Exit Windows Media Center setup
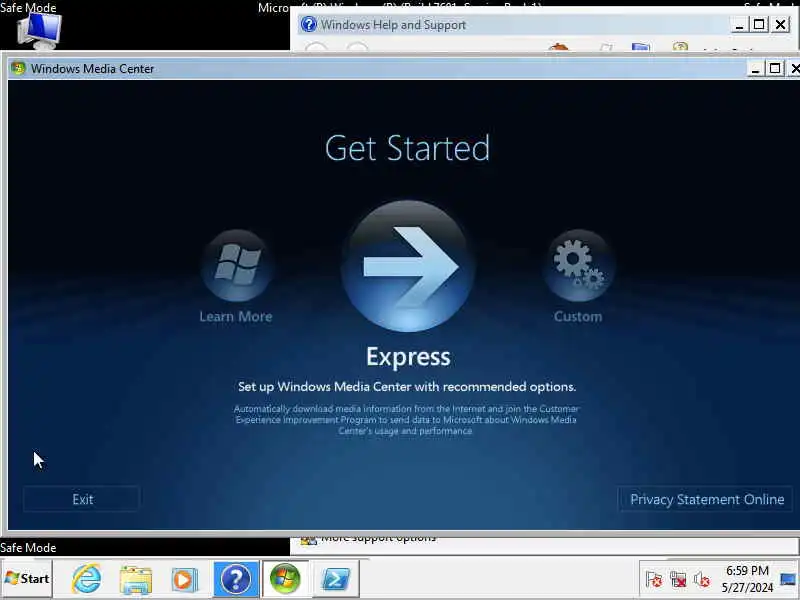Image resolution: width=800 pixels, height=600 pixels. pos(82,499)
